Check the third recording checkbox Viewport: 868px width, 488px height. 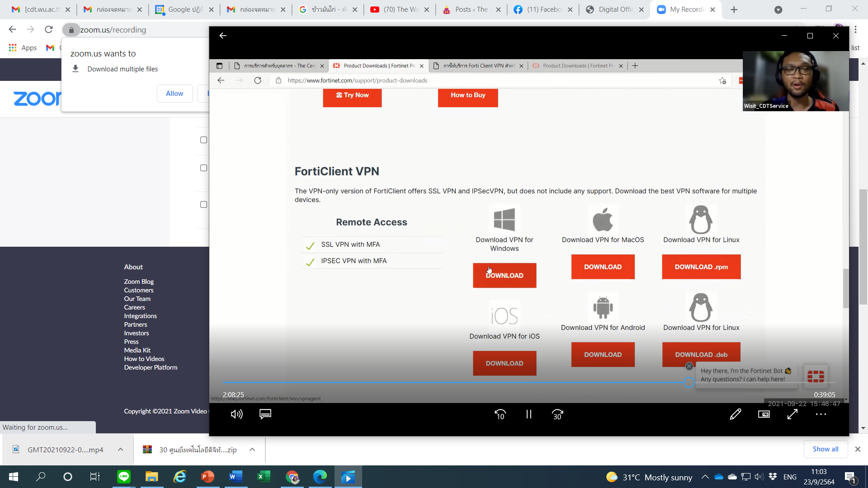[x=203, y=205]
